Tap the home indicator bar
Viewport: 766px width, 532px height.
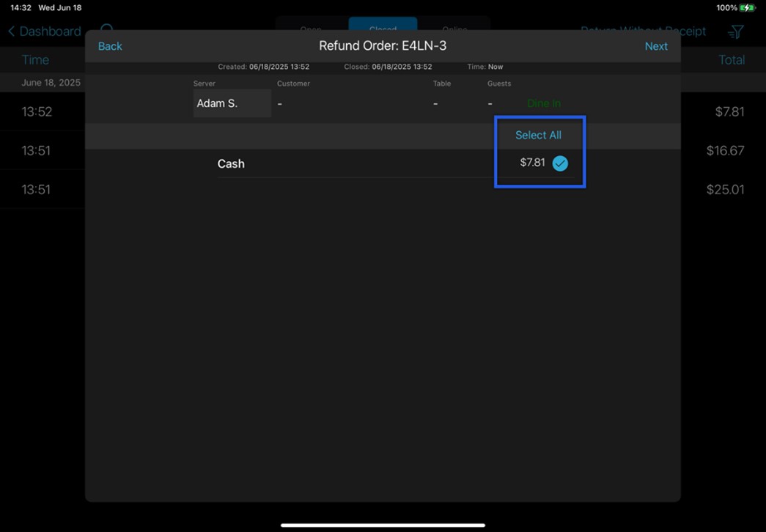382,524
